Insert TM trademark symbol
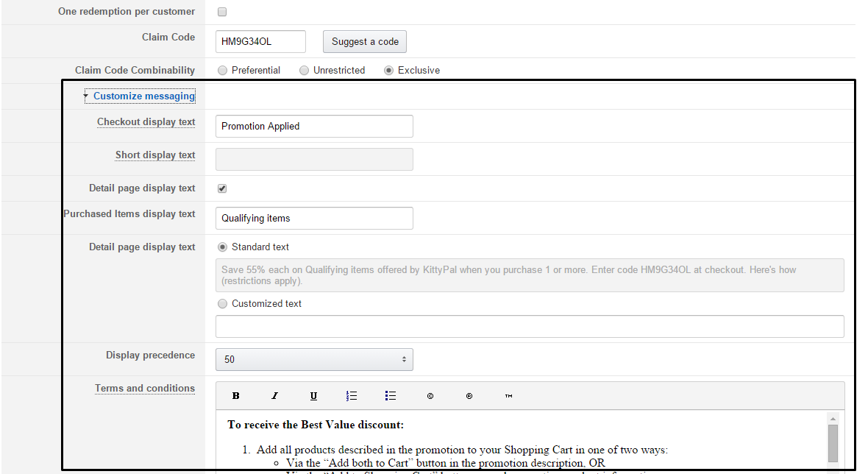The height and width of the screenshot is (474, 868). pos(508,396)
